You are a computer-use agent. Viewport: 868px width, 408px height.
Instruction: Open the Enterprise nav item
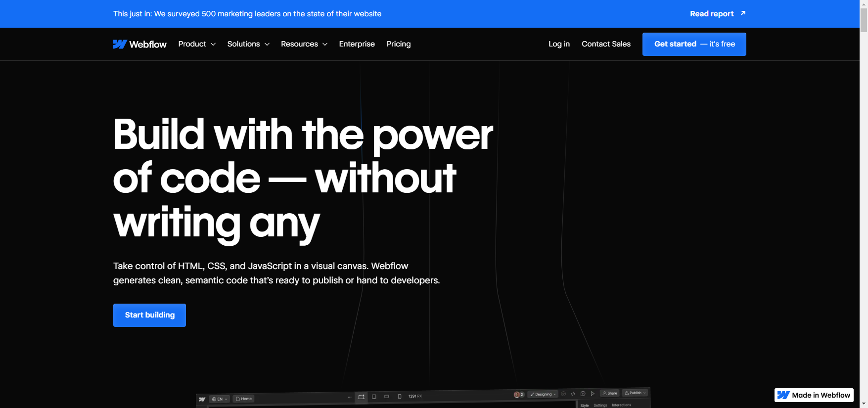[357, 44]
